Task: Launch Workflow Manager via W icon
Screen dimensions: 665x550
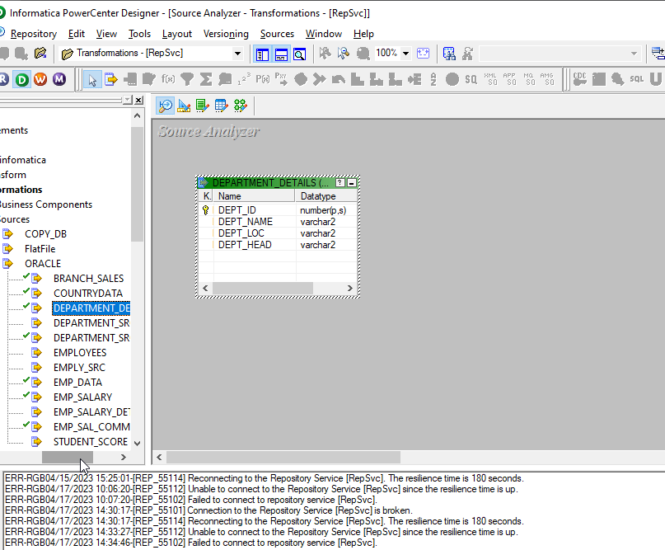Action: pyautogui.click(x=40, y=79)
